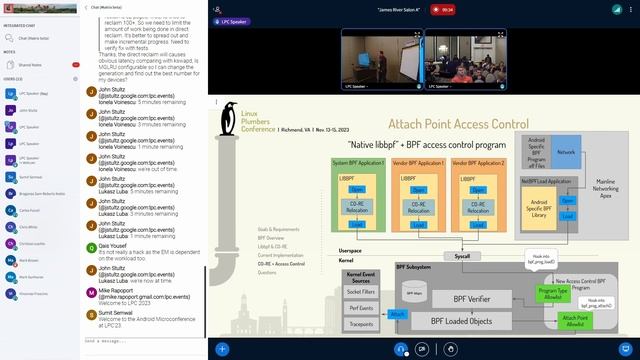Image resolution: width=640 pixels, height=360 pixels.
Task: Open presentation options three-dot menu
Action: (216, 102)
